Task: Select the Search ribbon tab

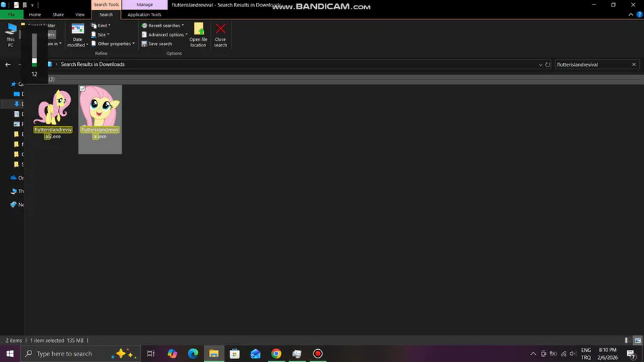Action: pos(106,14)
